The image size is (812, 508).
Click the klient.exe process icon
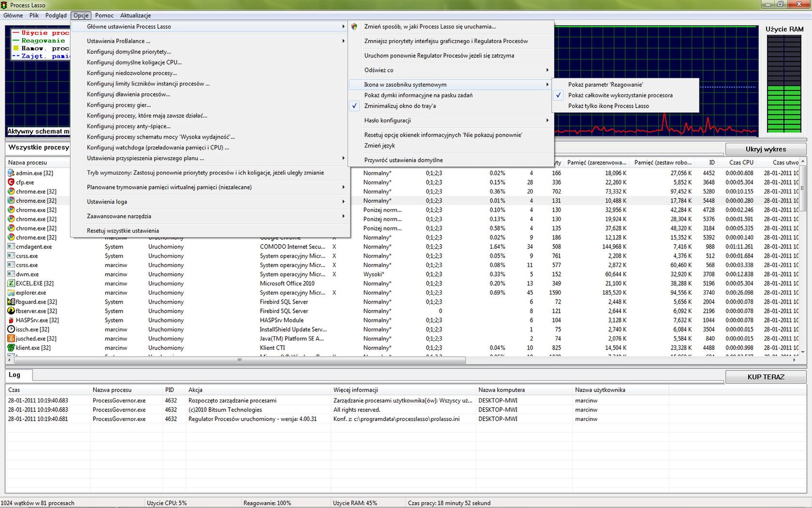tap(11, 347)
